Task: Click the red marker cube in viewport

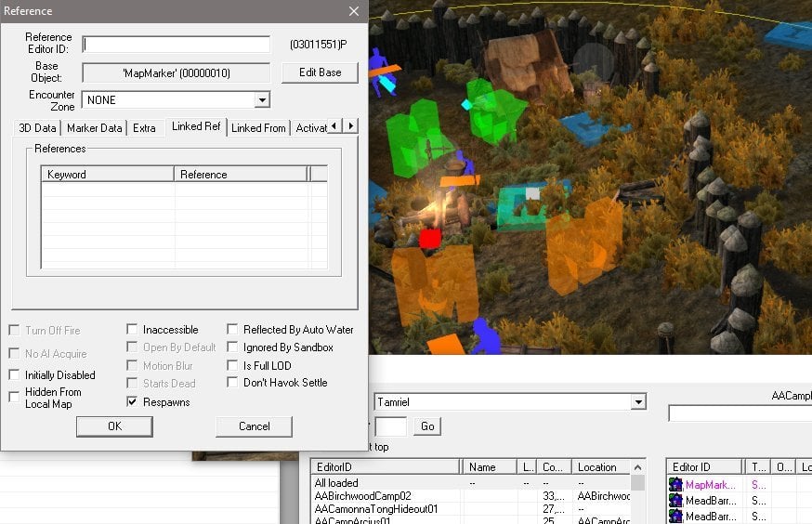Action: (x=430, y=239)
